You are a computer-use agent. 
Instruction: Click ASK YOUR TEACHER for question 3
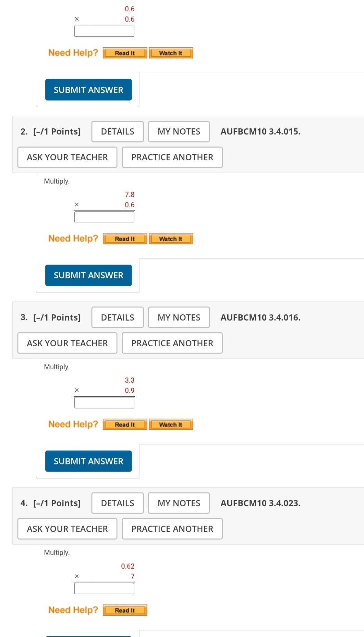tap(67, 343)
